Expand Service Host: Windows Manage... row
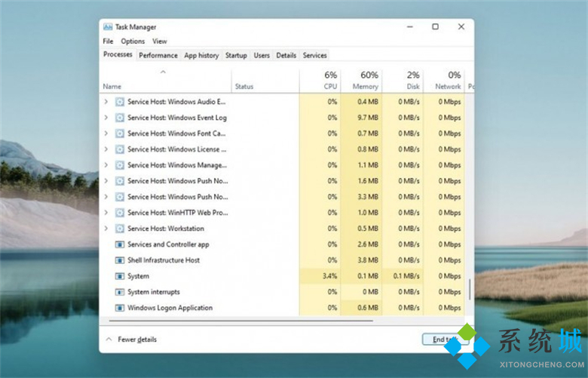Screen dimensions: 588x378 click(106, 165)
